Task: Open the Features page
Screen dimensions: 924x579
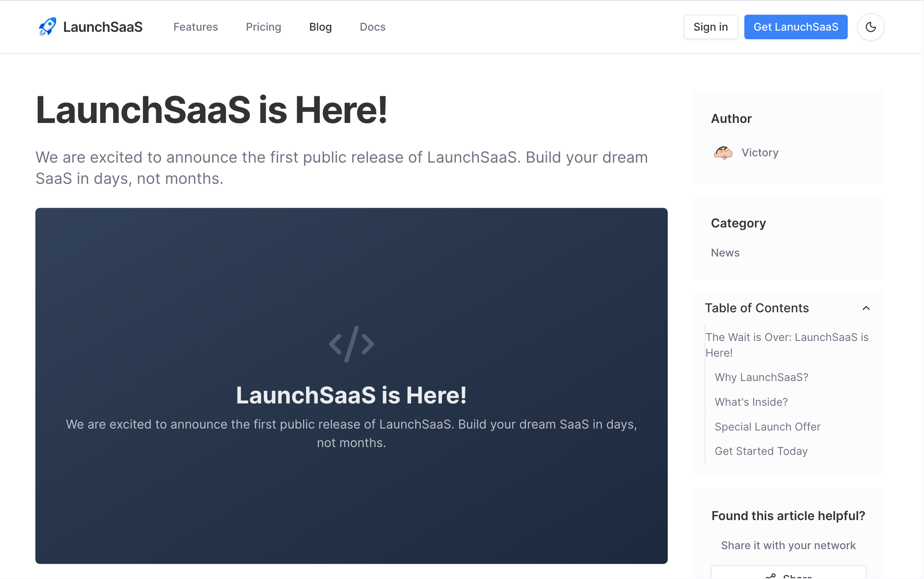Action: tap(195, 27)
